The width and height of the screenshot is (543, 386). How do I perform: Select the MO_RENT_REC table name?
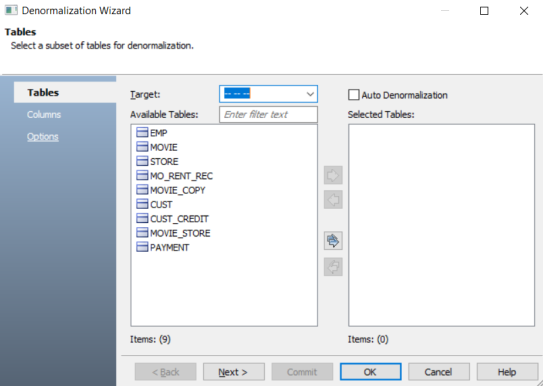(x=181, y=176)
